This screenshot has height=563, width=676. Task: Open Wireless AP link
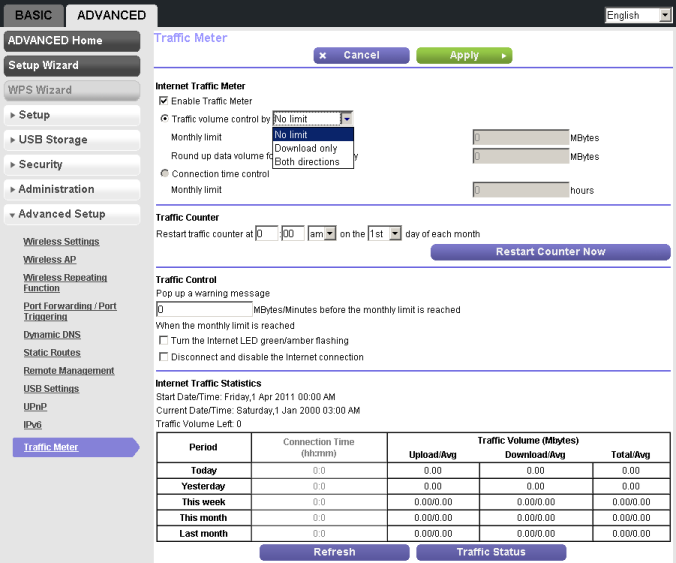[50, 260]
